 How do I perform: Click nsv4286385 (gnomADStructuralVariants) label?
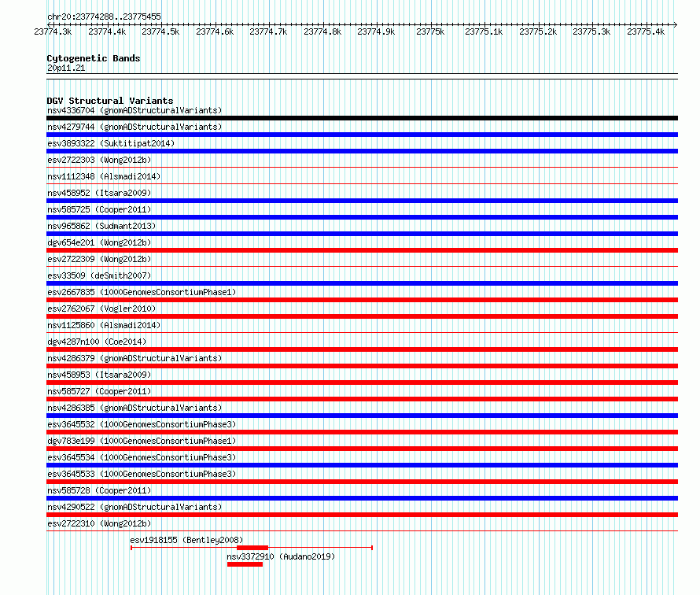pos(134,408)
